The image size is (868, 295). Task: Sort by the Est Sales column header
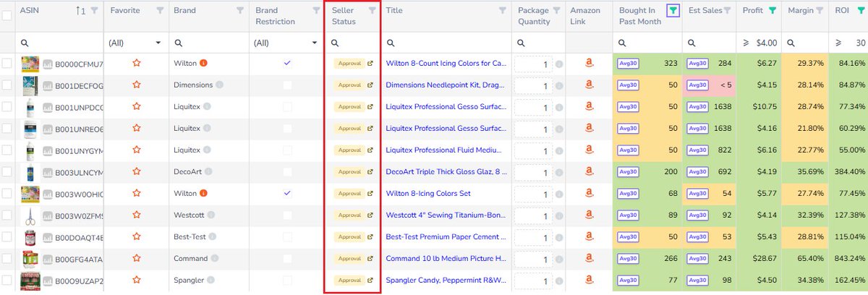tap(705, 11)
